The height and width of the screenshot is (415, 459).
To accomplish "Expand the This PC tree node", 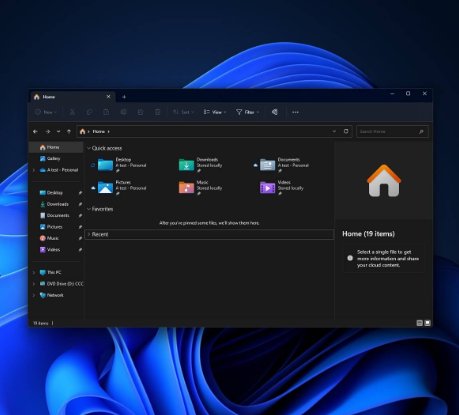I will (34, 272).
